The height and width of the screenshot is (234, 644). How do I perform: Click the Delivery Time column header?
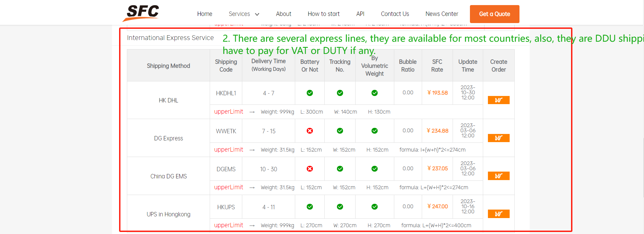268,65
